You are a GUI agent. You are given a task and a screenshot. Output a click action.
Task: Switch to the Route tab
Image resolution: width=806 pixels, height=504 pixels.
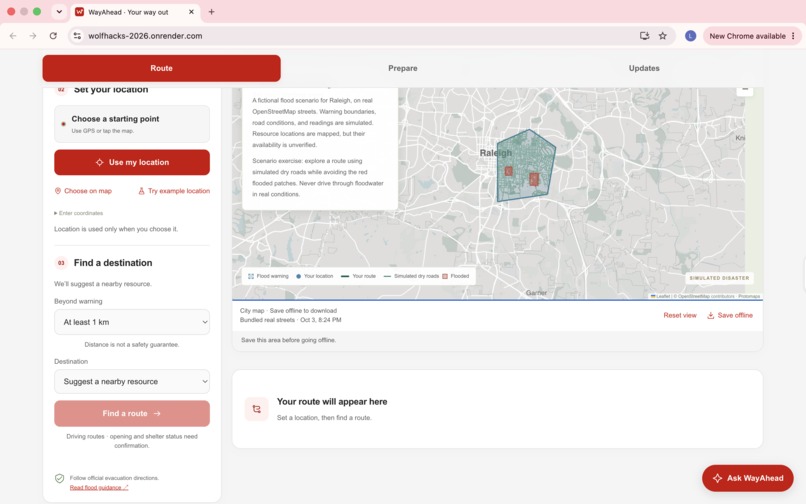(x=161, y=68)
